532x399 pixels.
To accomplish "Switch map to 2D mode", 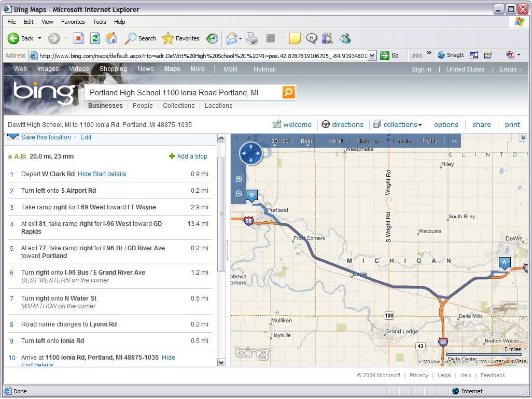I will pyautogui.click(x=274, y=141).
